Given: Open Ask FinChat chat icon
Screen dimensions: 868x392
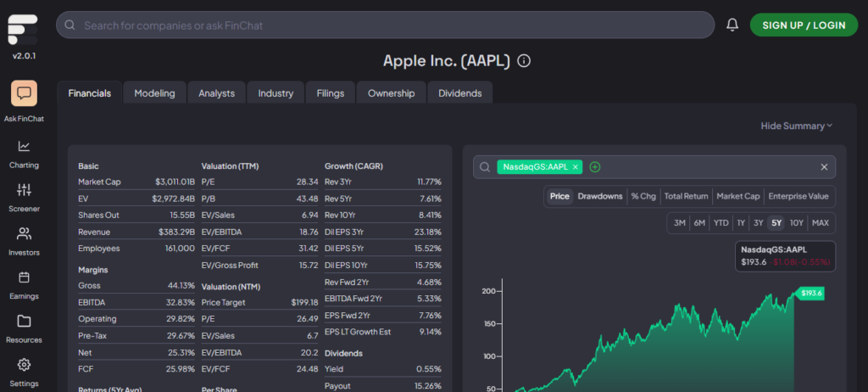Looking at the screenshot, I should [24, 94].
